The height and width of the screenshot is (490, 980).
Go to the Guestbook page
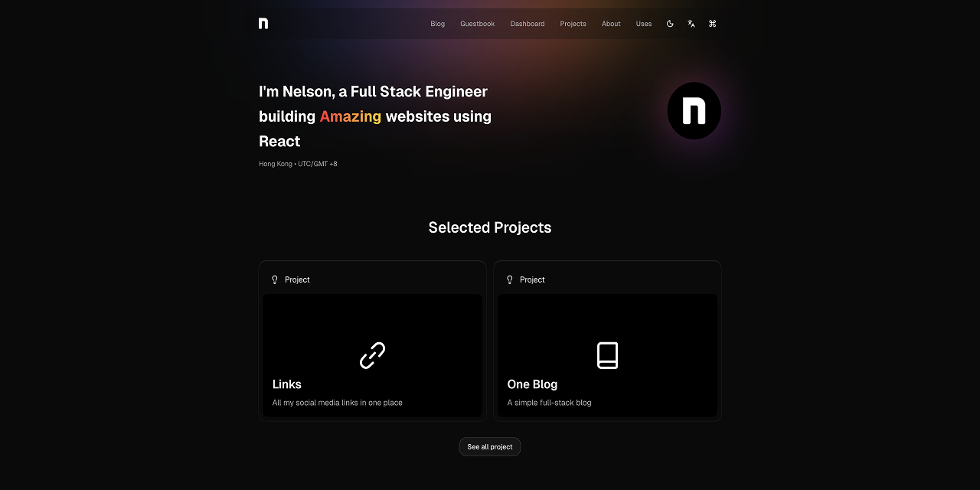(x=477, y=24)
